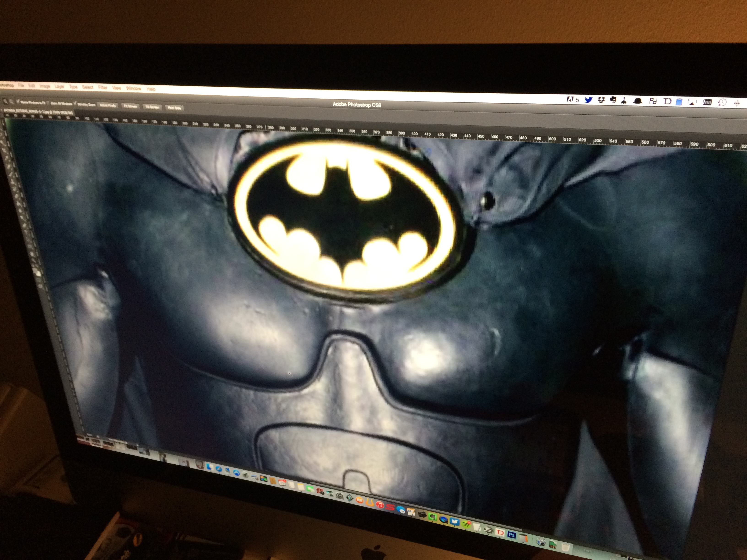Click the blue clipboard menu bar icon
The image size is (747, 560).
(679, 102)
